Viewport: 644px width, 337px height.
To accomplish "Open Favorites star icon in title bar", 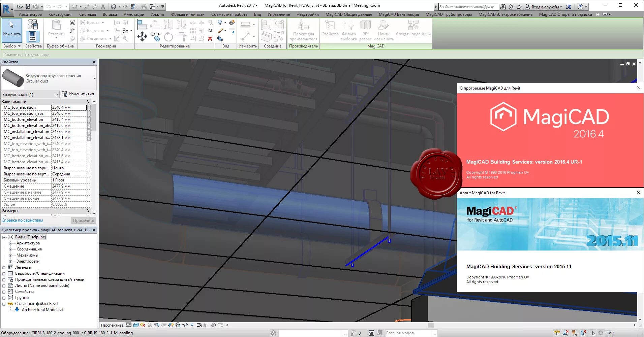I will [x=519, y=7].
